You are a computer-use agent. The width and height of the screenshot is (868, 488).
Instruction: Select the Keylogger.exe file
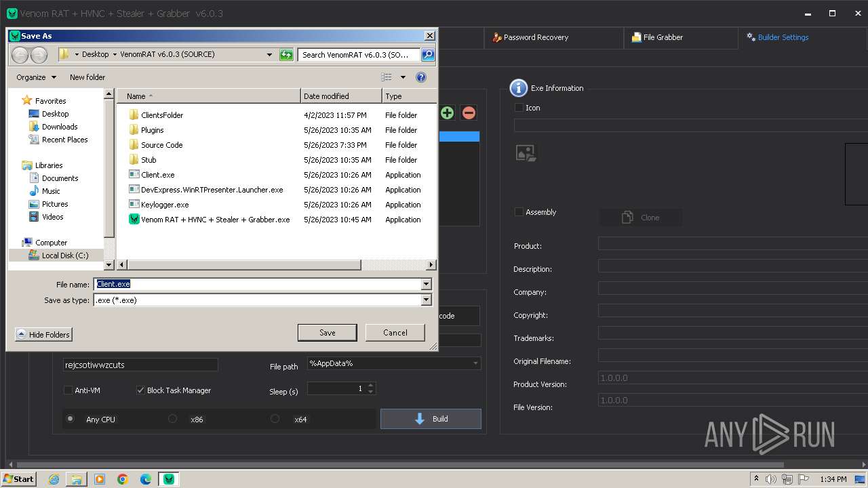[x=165, y=205]
